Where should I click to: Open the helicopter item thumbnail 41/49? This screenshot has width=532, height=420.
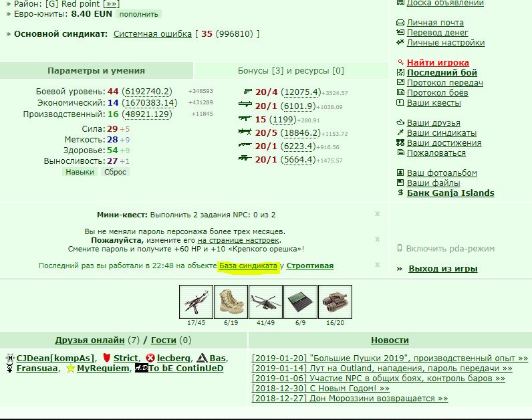[x=265, y=302]
